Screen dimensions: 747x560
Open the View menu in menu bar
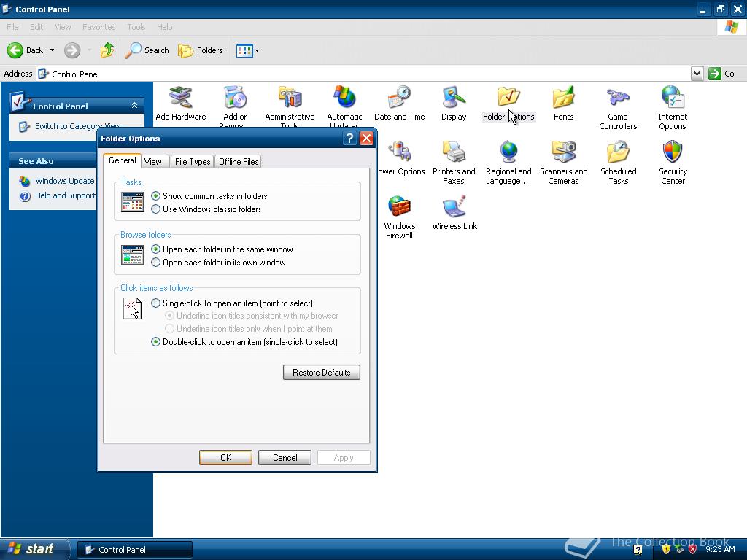pos(63,27)
